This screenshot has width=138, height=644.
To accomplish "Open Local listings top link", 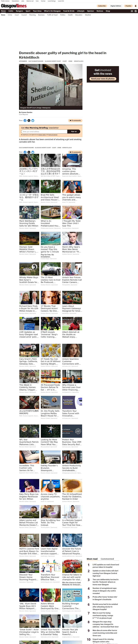I will pos(52,1).
